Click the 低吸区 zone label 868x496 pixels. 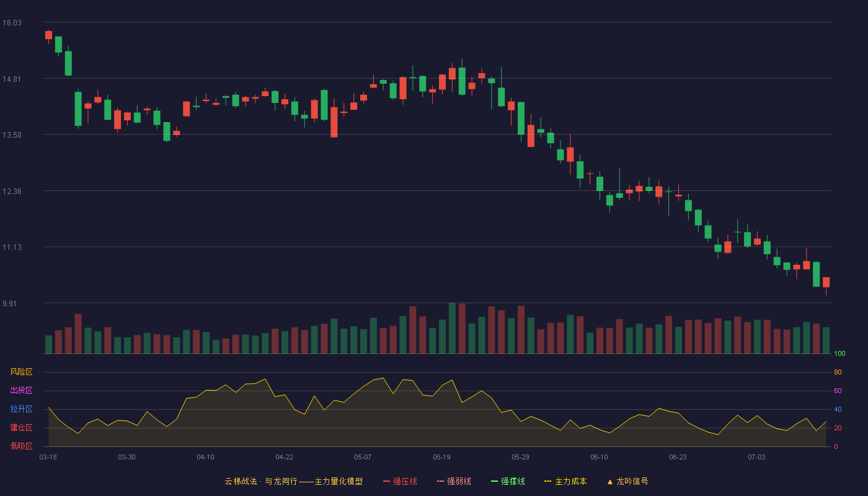21,446
